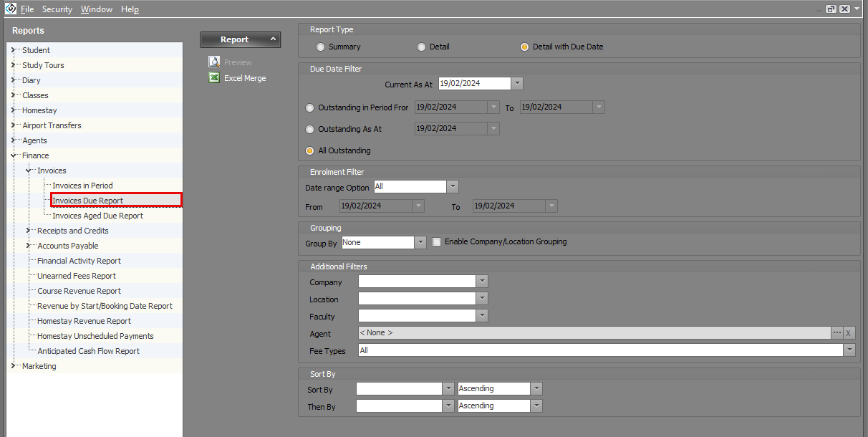Screen dimensions: 868x437
Task: Enable Company/Location Grouping checkbox
Action: [x=437, y=242]
